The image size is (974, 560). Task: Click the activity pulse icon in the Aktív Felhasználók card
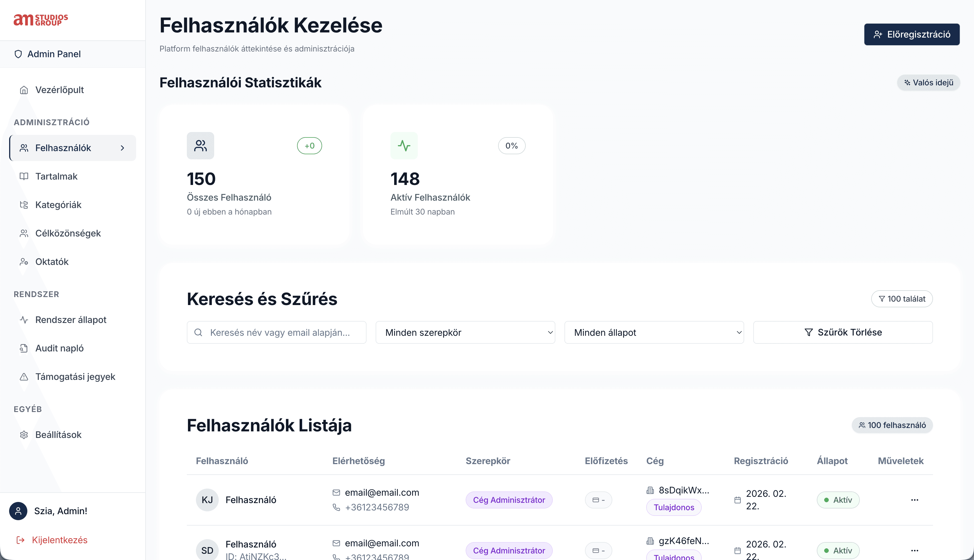404,146
